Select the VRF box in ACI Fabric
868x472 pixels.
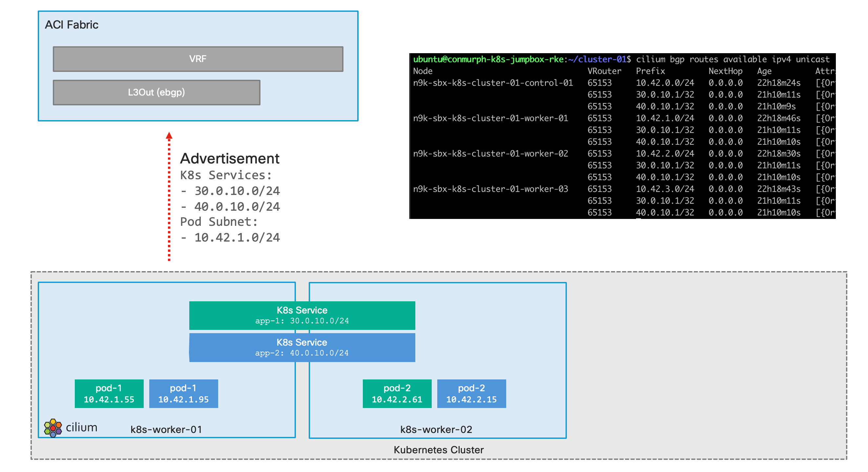tap(198, 59)
